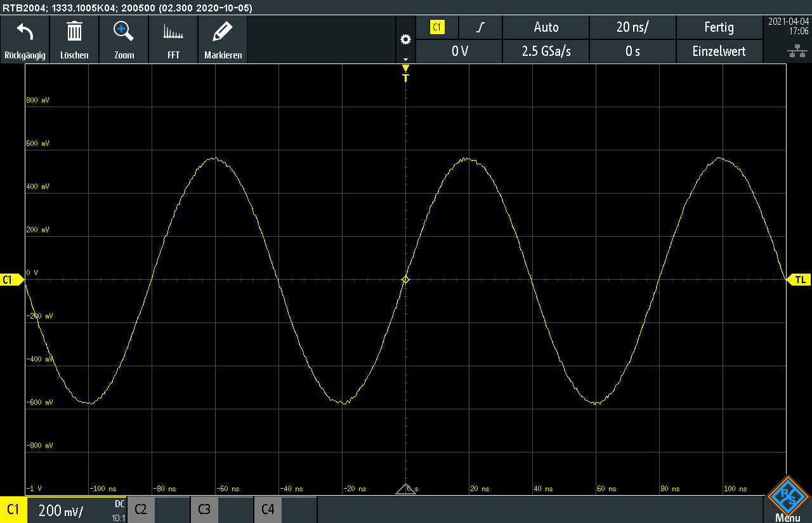Click the 800 mV axis label
This screenshot has height=523, width=812.
coord(37,100)
